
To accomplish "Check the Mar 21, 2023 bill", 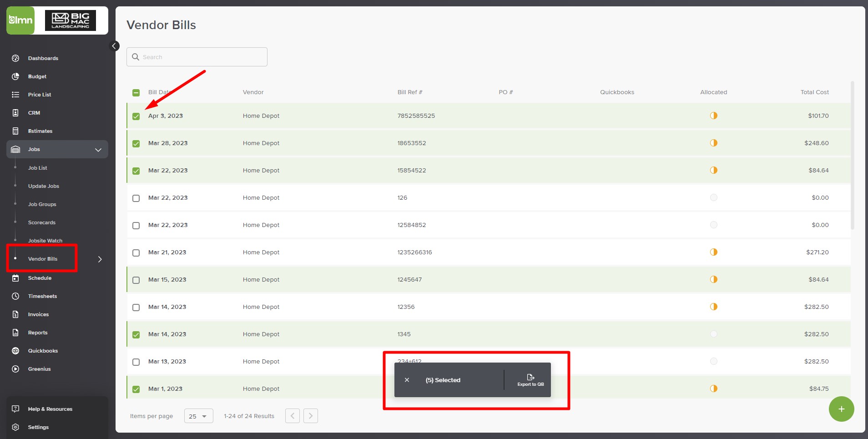I will [136, 253].
